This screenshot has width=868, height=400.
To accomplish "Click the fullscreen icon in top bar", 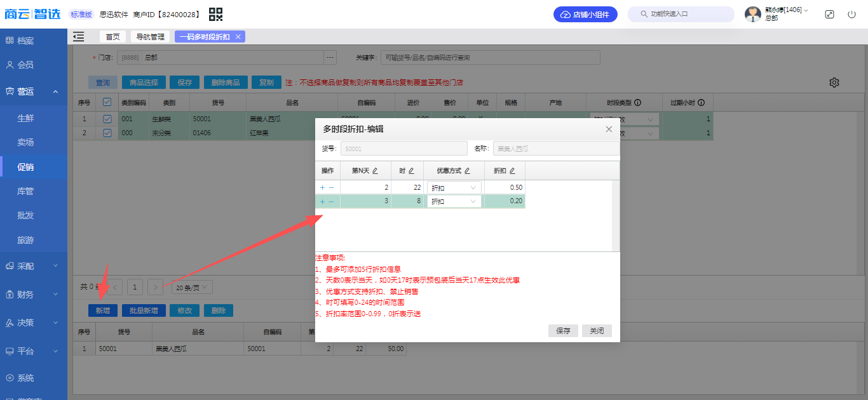I will point(829,14).
